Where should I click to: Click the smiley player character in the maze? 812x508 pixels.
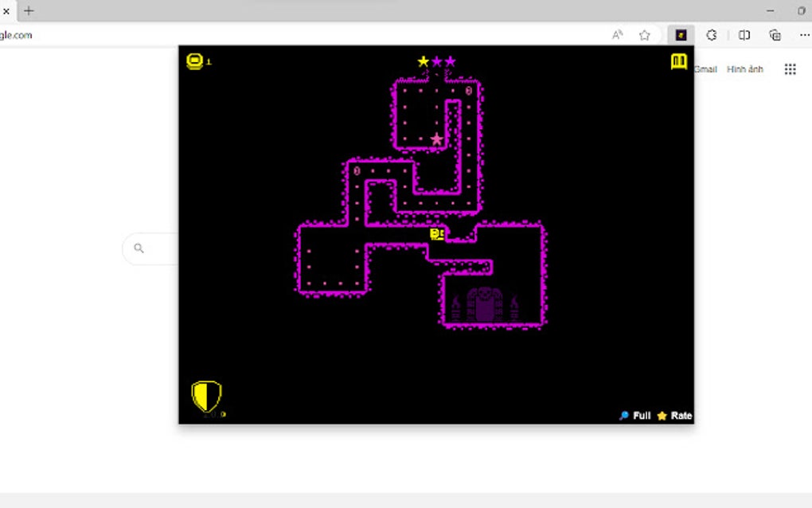[437, 234]
